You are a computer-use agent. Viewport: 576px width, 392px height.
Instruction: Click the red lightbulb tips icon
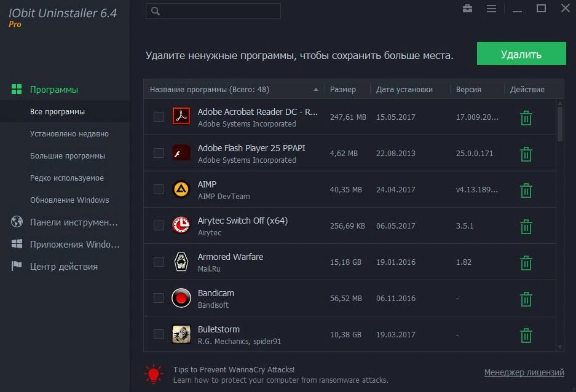coord(154,374)
